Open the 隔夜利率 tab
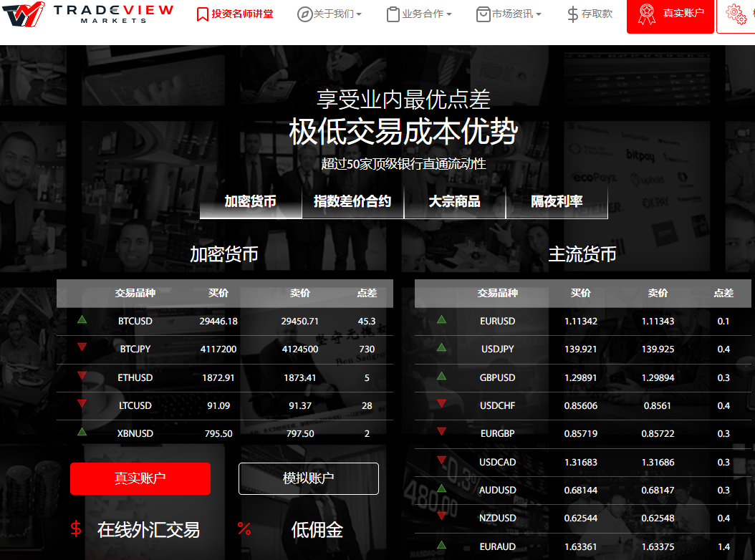 [x=557, y=202]
